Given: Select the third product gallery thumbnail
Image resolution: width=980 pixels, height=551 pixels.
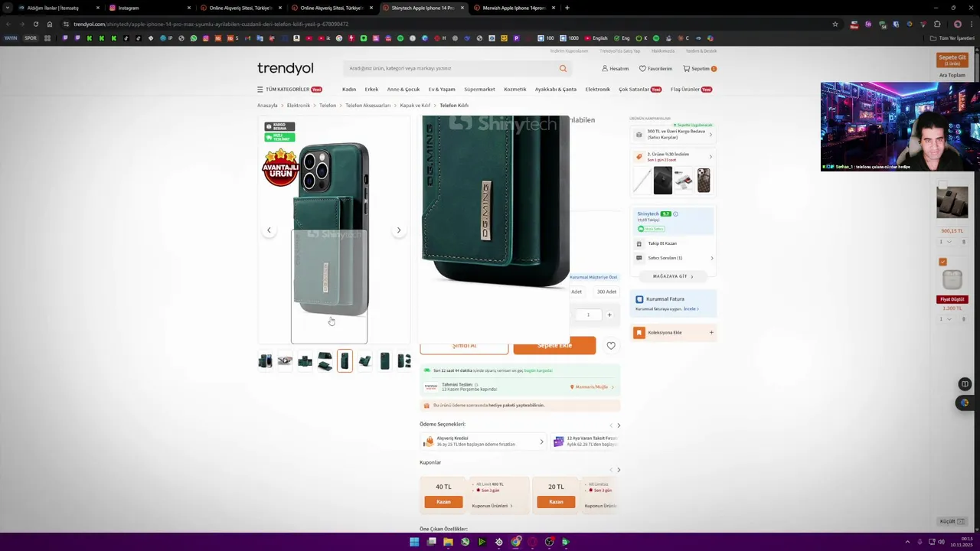Looking at the screenshot, I should click(305, 360).
